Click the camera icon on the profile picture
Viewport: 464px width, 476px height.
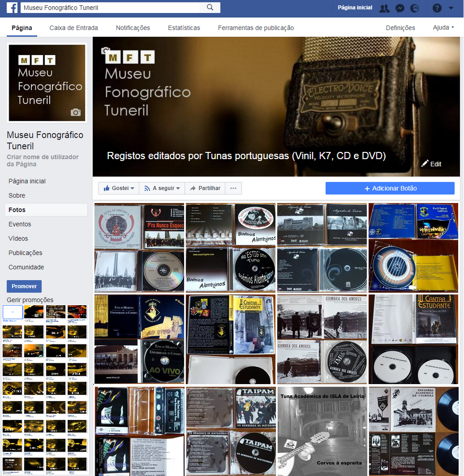point(75,112)
